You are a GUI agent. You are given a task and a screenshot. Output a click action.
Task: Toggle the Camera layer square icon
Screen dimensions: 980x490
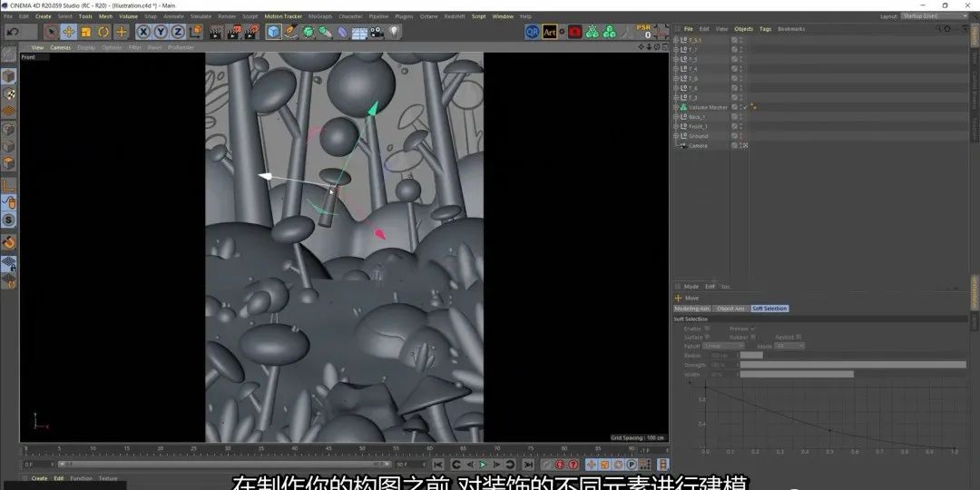pyautogui.click(x=734, y=145)
